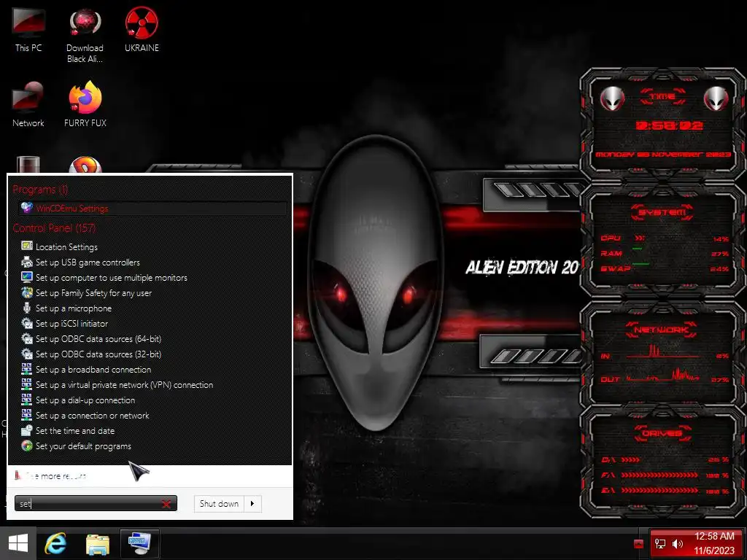This screenshot has width=747, height=560.
Task: Click the left alien head in TIME widget
Action: click(612, 98)
